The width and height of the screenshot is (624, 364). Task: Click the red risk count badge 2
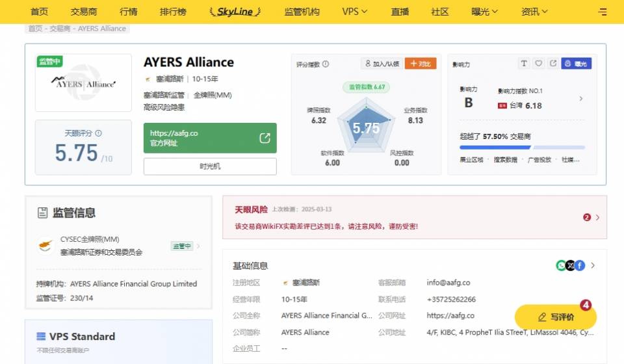(x=586, y=217)
